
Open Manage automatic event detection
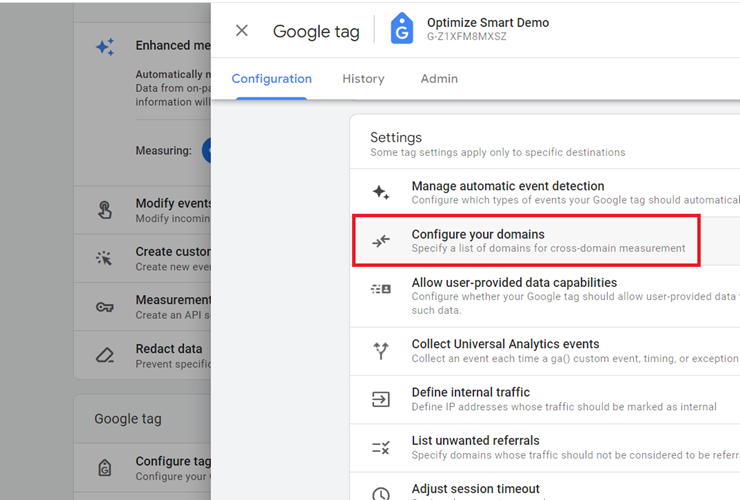(545, 193)
